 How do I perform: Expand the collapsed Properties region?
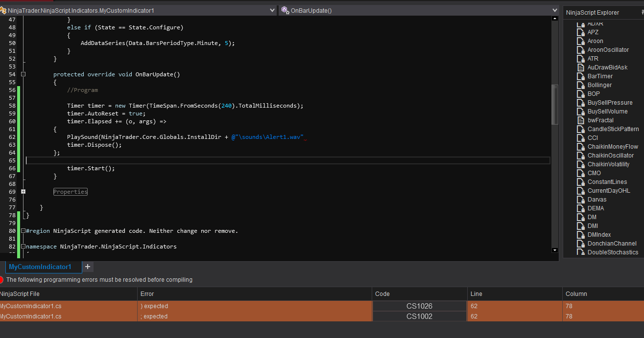[x=23, y=192]
